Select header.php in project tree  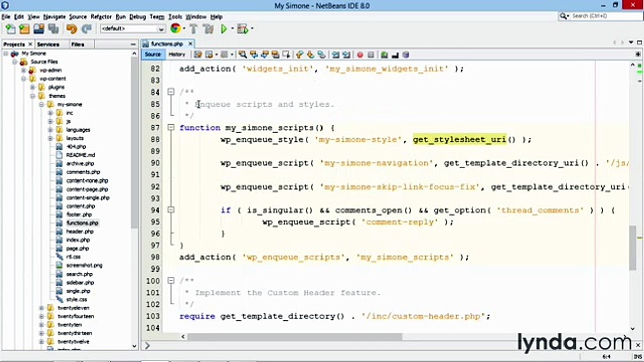[x=79, y=231]
